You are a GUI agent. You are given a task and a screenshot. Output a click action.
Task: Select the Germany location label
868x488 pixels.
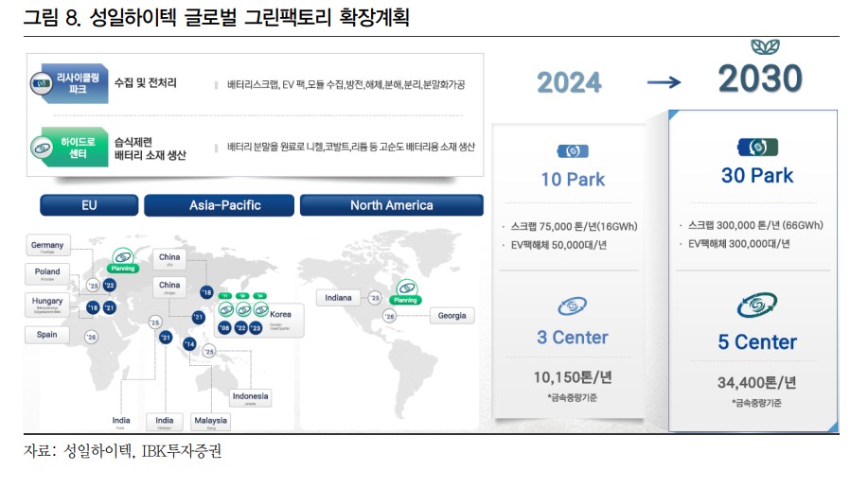[48, 246]
